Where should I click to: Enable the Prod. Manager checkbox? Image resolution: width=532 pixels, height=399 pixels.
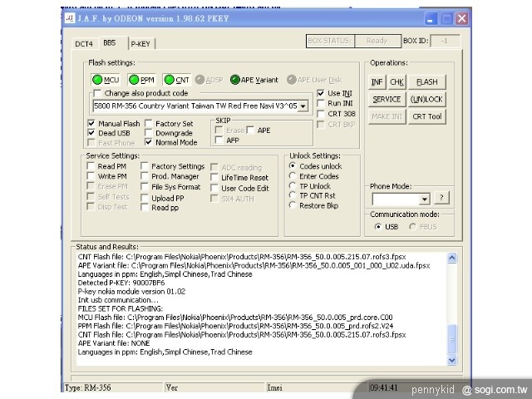pyautogui.click(x=145, y=176)
